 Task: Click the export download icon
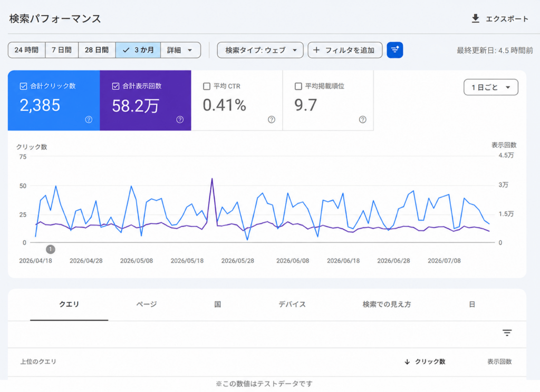(x=475, y=18)
